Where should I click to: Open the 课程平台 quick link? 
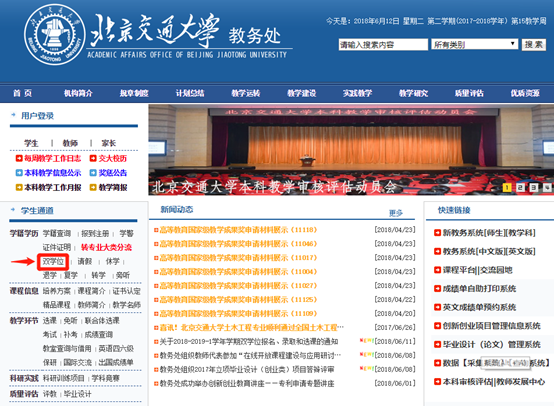[459, 270]
